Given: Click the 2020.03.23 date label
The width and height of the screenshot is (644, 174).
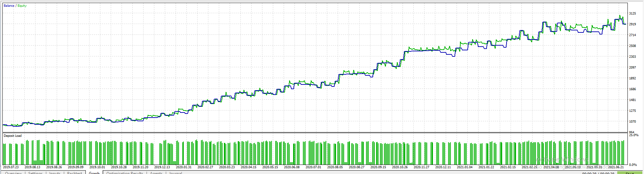Looking at the screenshot, I should pyautogui.click(x=227, y=167).
